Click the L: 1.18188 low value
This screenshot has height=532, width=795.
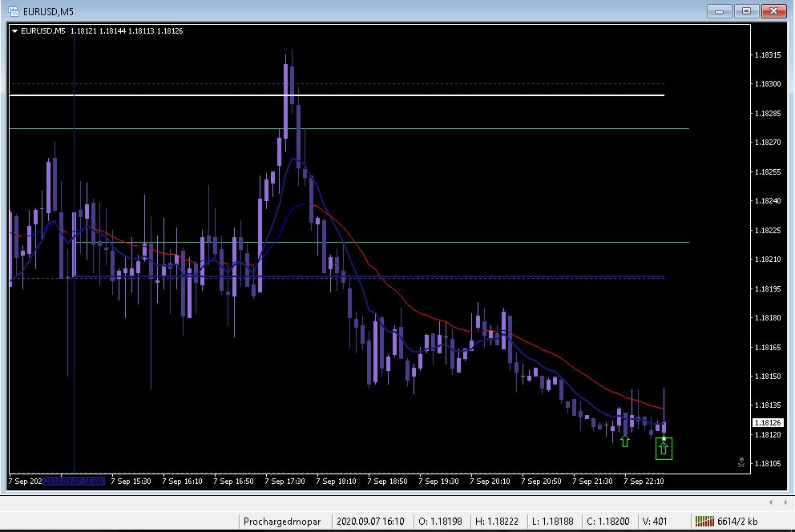tap(552, 522)
